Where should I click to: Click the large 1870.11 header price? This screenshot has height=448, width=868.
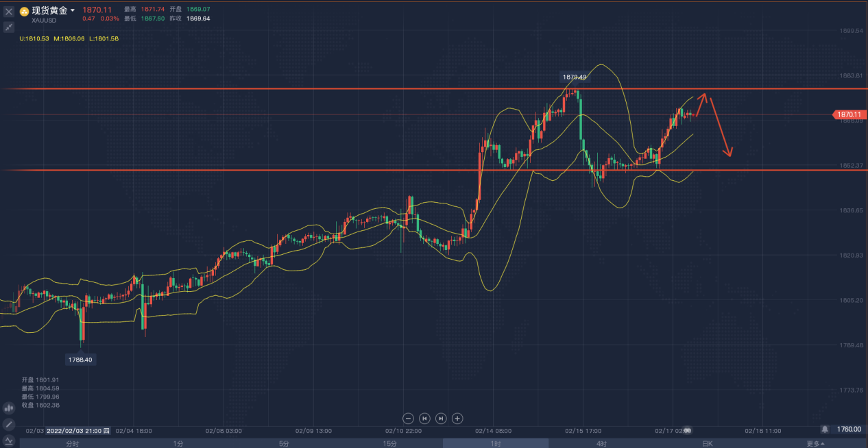point(97,10)
